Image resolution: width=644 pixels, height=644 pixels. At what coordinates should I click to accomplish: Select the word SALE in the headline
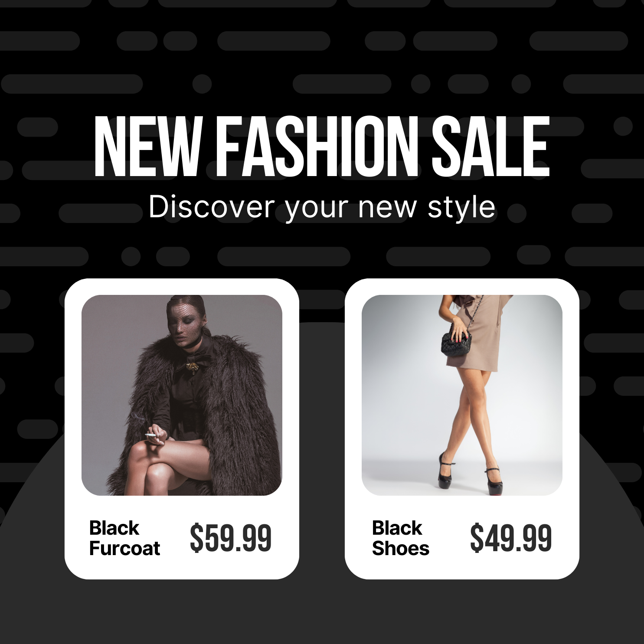coord(491,147)
